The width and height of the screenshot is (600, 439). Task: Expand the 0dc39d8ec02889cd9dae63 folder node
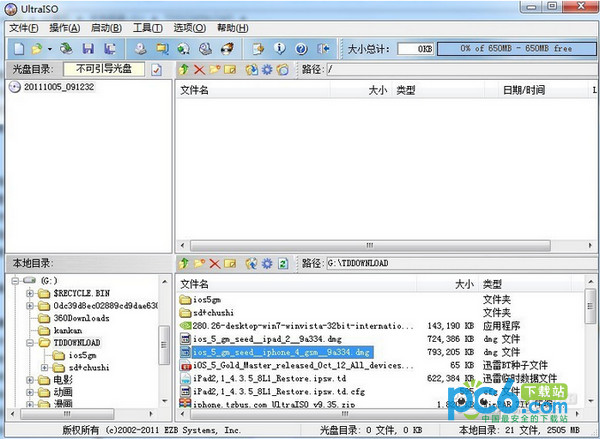click(x=30, y=306)
